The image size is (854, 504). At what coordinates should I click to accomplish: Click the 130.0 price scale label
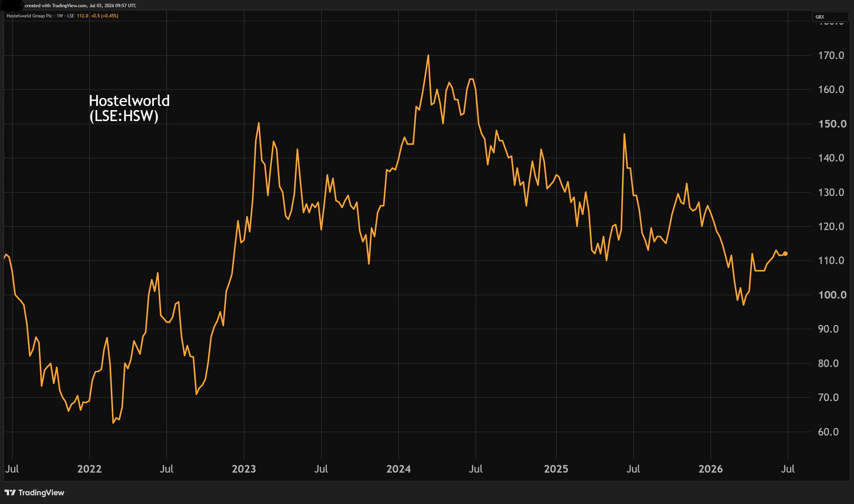tap(831, 192)
